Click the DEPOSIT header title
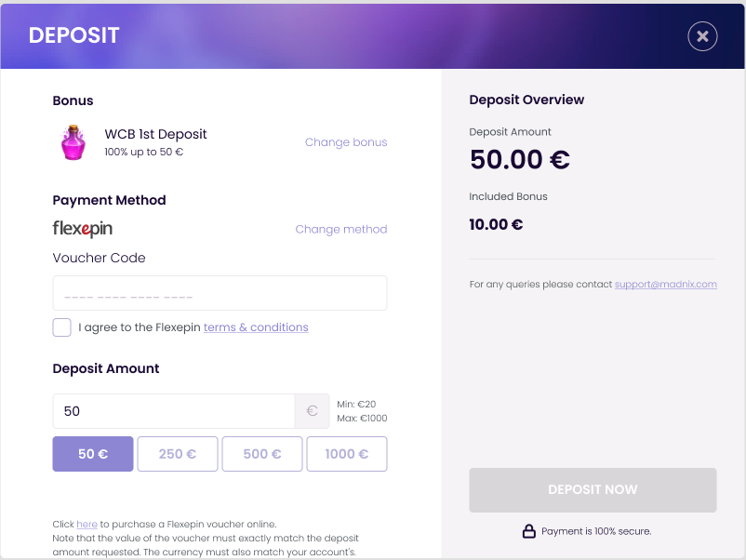The width and height of the screenshot is (746, 560). pyautogui.click(x=74, y=35)
